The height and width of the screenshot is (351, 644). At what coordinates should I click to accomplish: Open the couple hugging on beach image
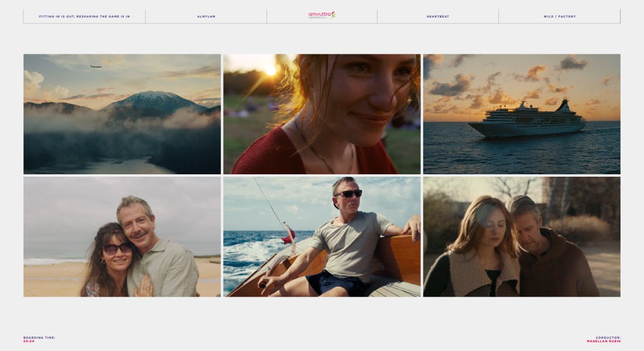tap(122, 236)
